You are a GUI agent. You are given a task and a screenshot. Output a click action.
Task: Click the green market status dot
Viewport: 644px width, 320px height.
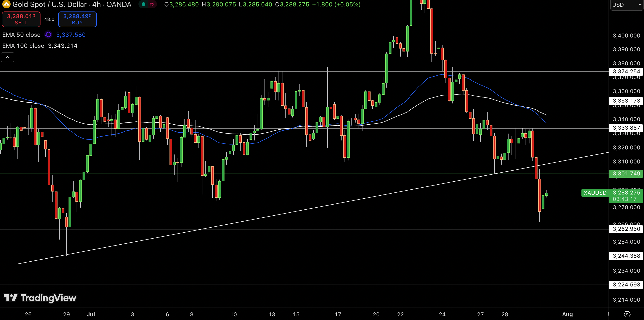(x=144, y=4)
